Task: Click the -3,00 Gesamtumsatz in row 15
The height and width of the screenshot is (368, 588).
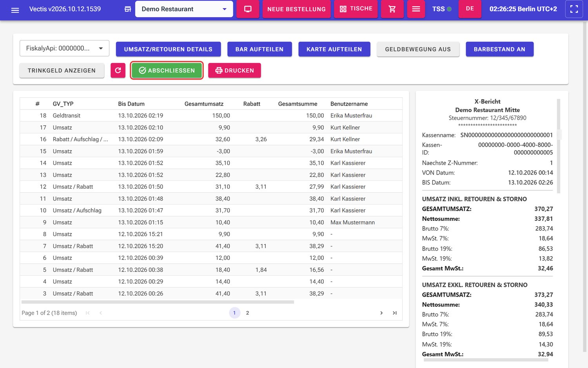Action: point(223,151)
